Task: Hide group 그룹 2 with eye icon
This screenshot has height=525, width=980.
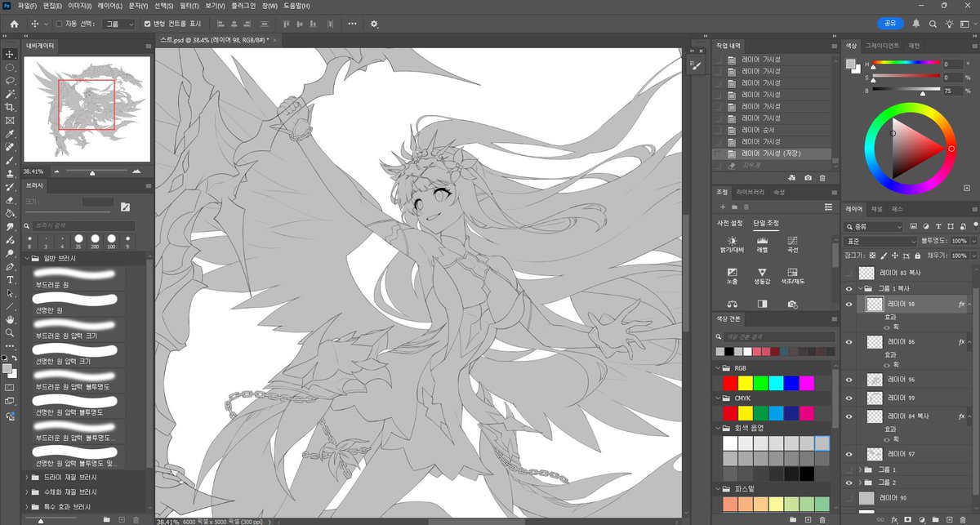Action: [849, 483]
